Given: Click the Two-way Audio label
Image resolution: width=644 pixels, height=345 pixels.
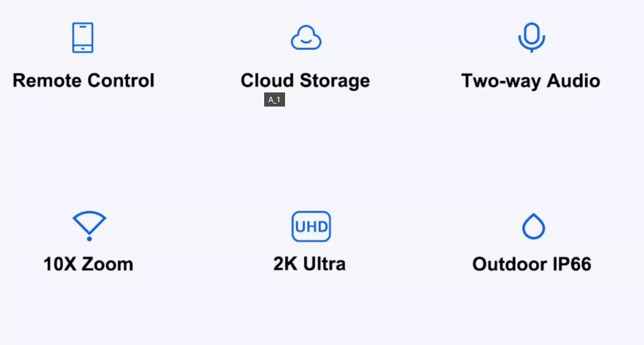Looking at the screenshot, I should click(531, 81).
